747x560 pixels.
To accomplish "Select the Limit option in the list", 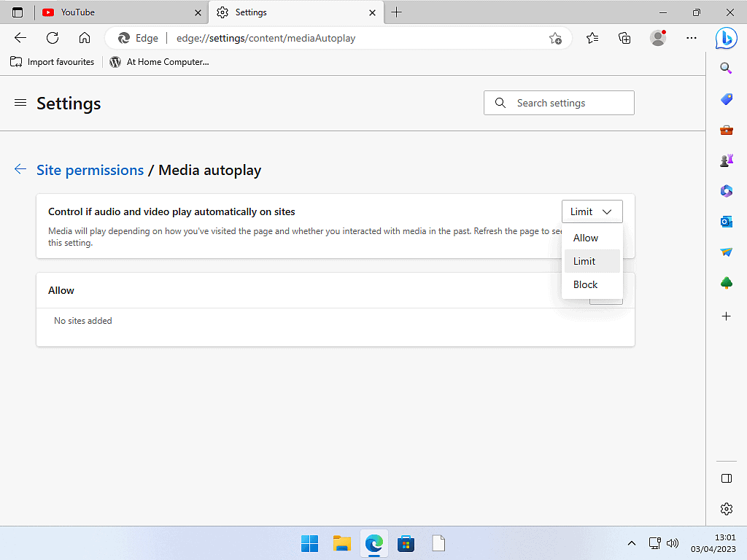I will [x=585, y=261].
